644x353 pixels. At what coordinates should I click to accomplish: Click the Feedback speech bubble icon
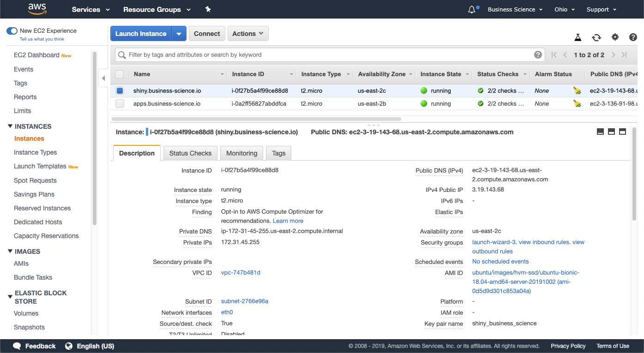(x=17, y=346)
